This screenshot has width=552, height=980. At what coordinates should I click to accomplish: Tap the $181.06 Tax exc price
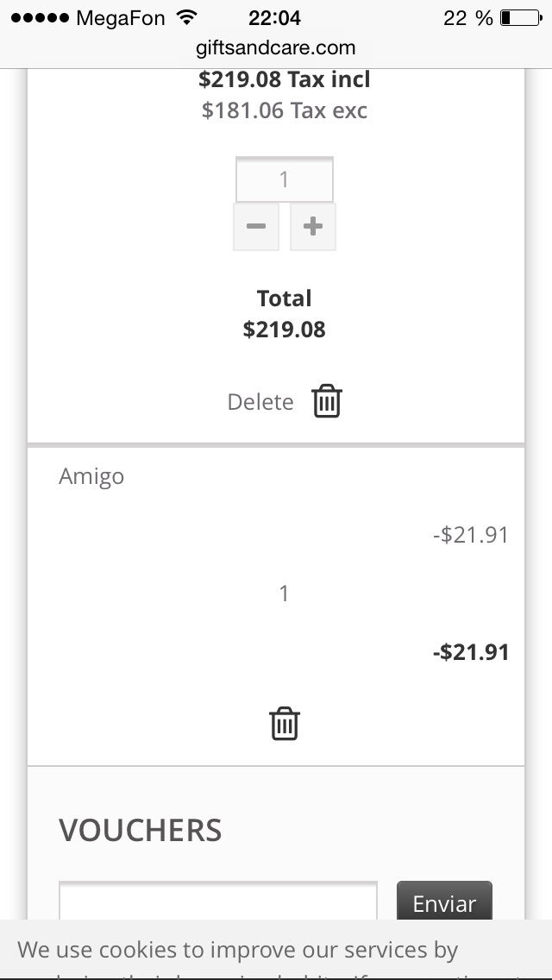point(284,110)
